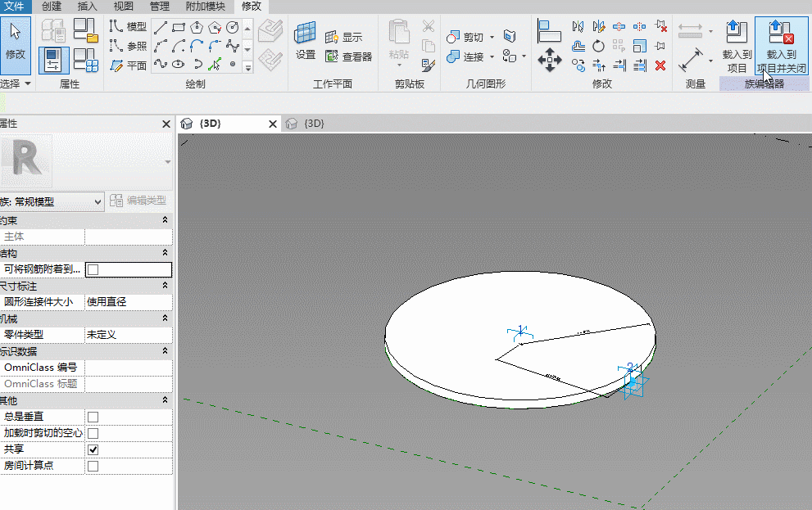Select the 修改 arrow tool

point(16,46)
